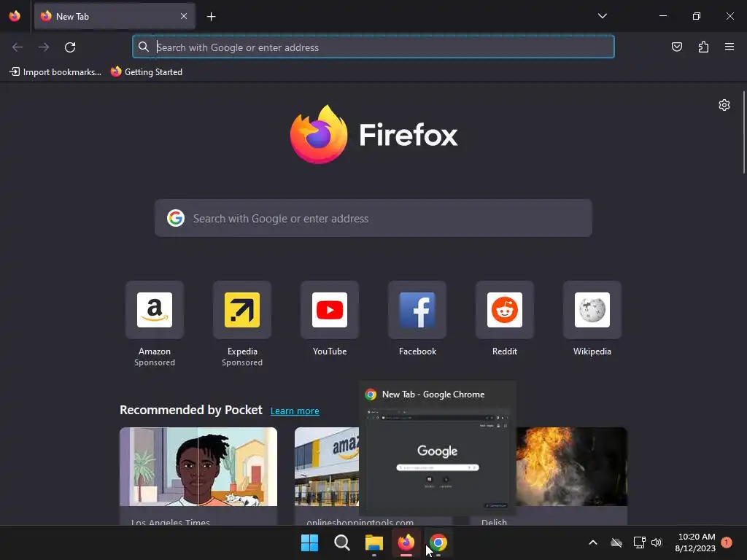Expand the list all tabs chevron
This screenshot has width=747, height=560.
pos(602,16)
